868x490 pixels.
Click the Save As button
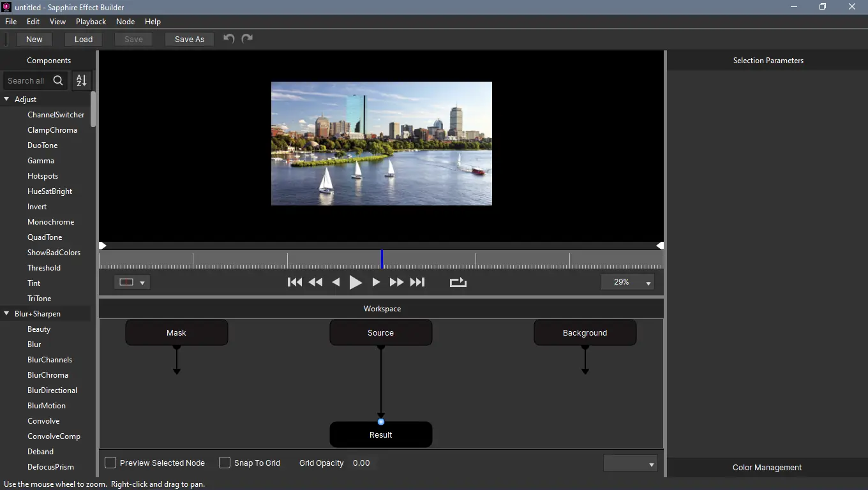[x=189, y=39]
